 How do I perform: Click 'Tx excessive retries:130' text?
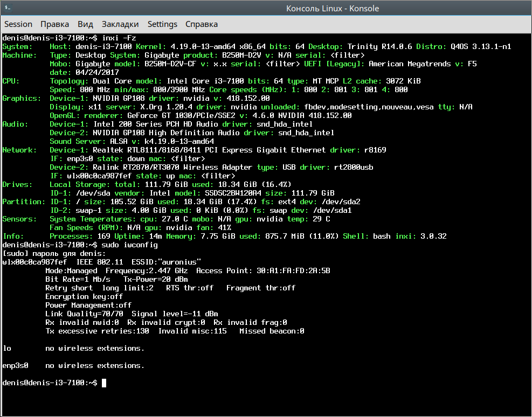point(97,331)
